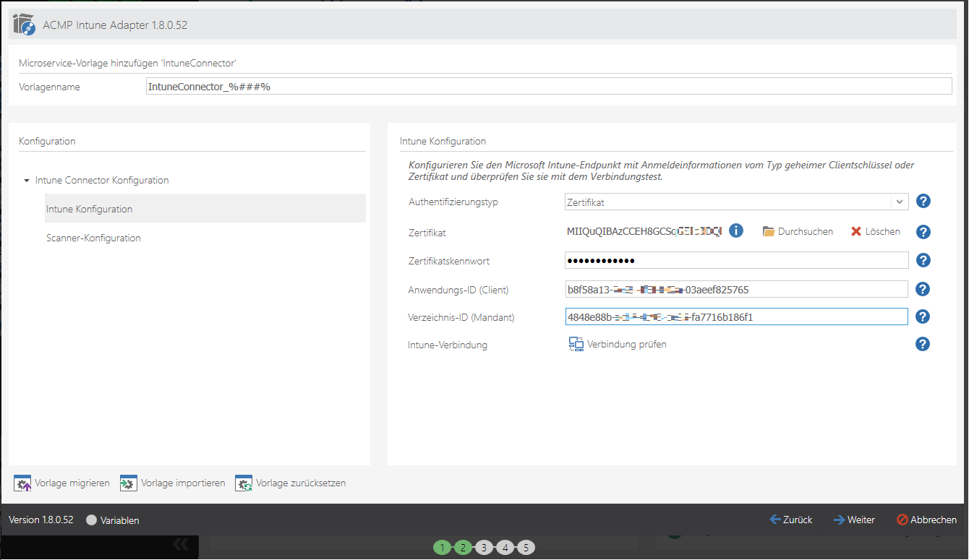The image size is (969, 560).
Task: Click Vorlage importieren icon
Action: pyautogui.click(x=129, y=483)
